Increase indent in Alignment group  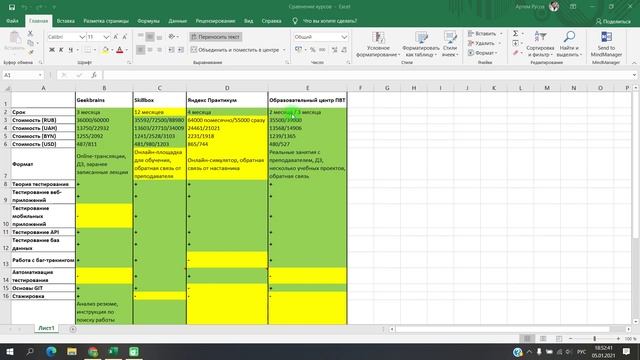point(181,50)
